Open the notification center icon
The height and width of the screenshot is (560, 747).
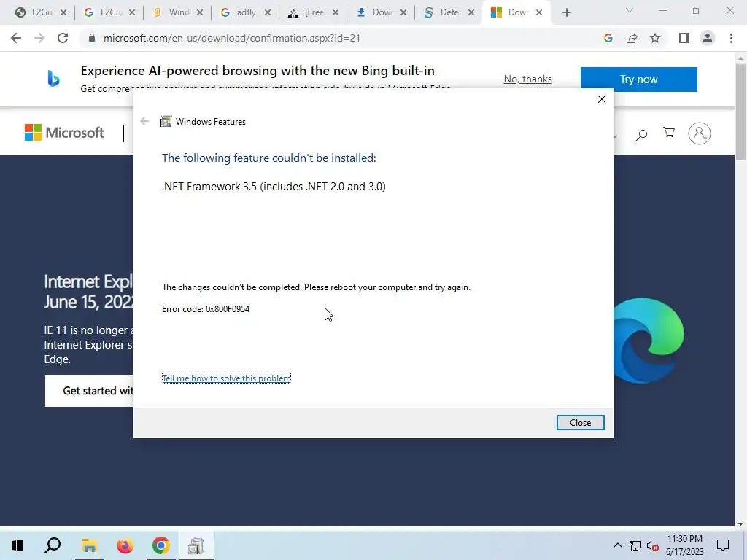pyautogui.click(x=723, y=545)
